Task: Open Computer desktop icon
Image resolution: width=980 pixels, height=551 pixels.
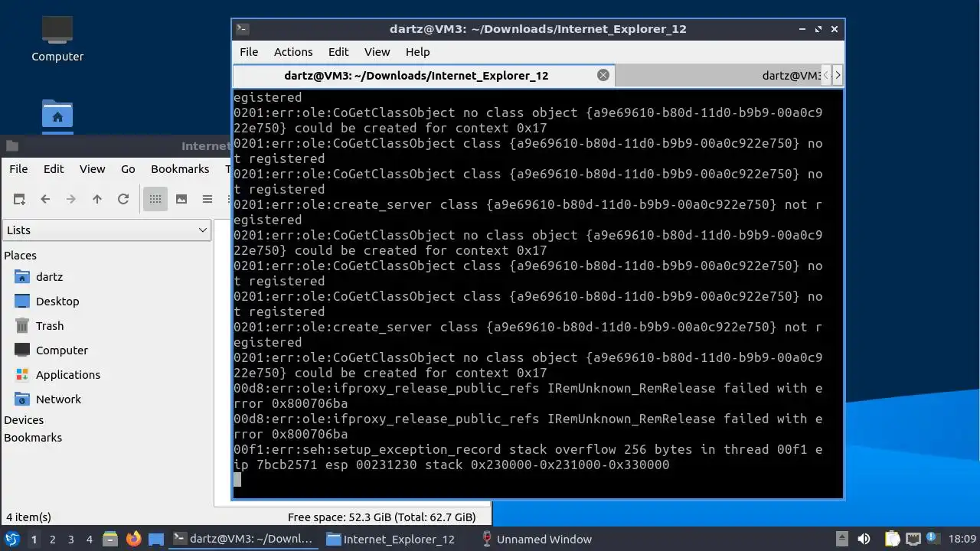Action: (x=57, y=40)
